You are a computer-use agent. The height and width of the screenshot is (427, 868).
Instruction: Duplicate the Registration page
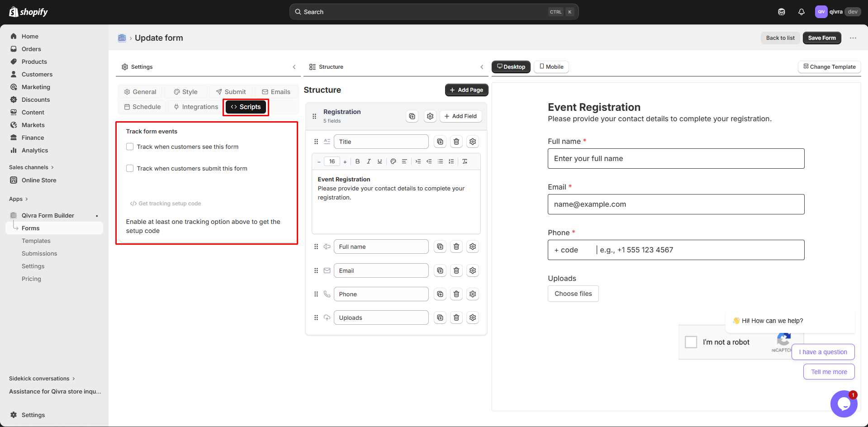(x=412, y=116)
